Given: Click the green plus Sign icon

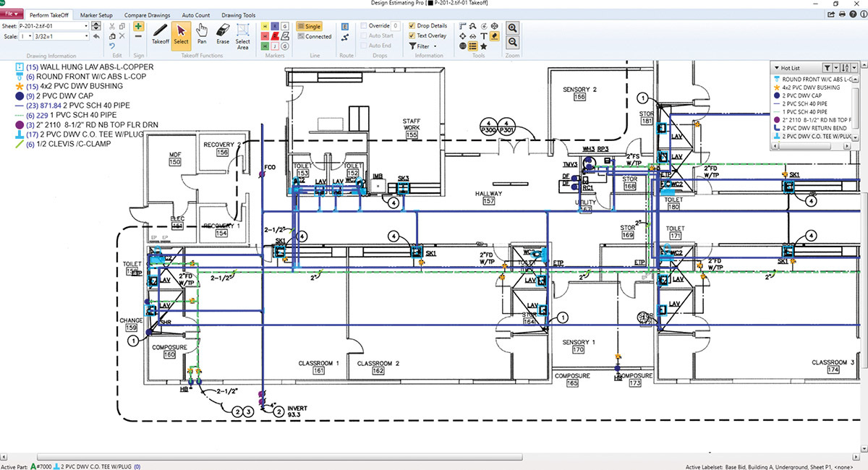Looking at the screenshot, I should (138, 26).
